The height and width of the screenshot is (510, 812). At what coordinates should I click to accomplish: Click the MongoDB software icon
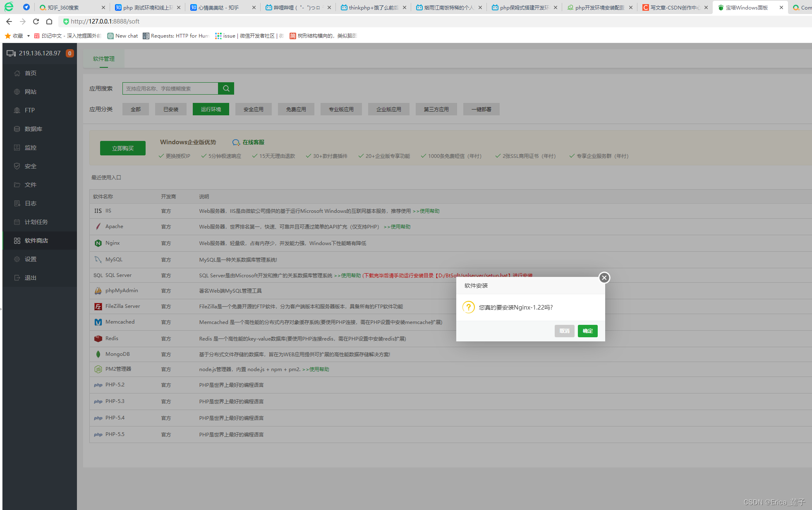[x=98, y=354]
